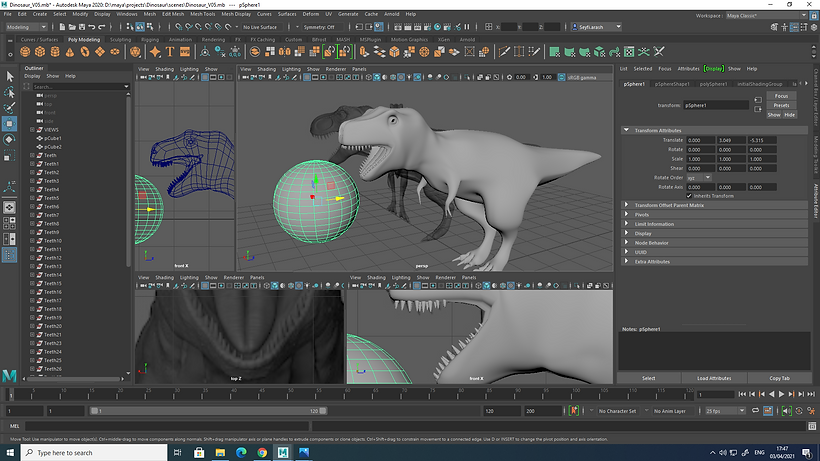The image size is (820, 461).
Task: Create a polygon cylinder from the shelf
Action: point(55,52)
